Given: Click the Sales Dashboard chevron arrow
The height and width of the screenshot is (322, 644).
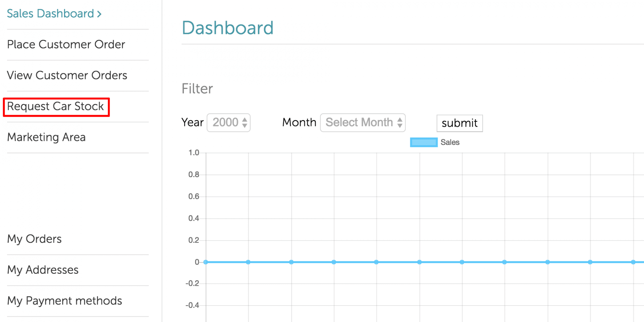Looking at the screenshot, I should (x=99, y=14).
